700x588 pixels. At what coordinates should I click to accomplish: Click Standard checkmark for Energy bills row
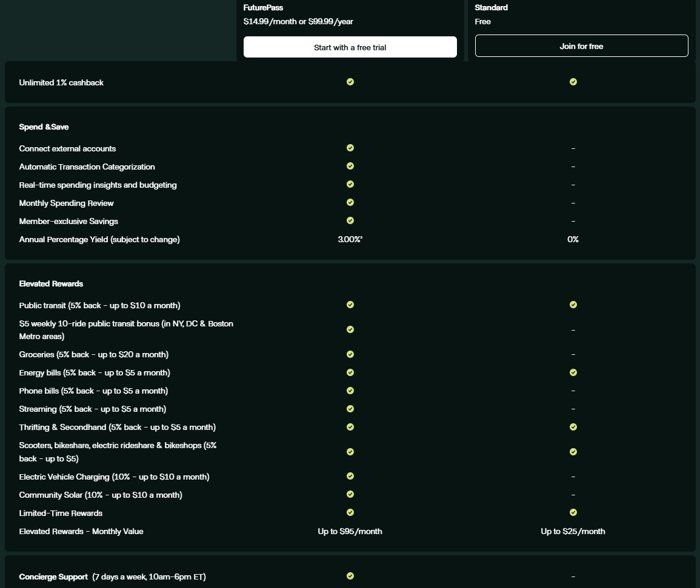(x=573, y=372)
